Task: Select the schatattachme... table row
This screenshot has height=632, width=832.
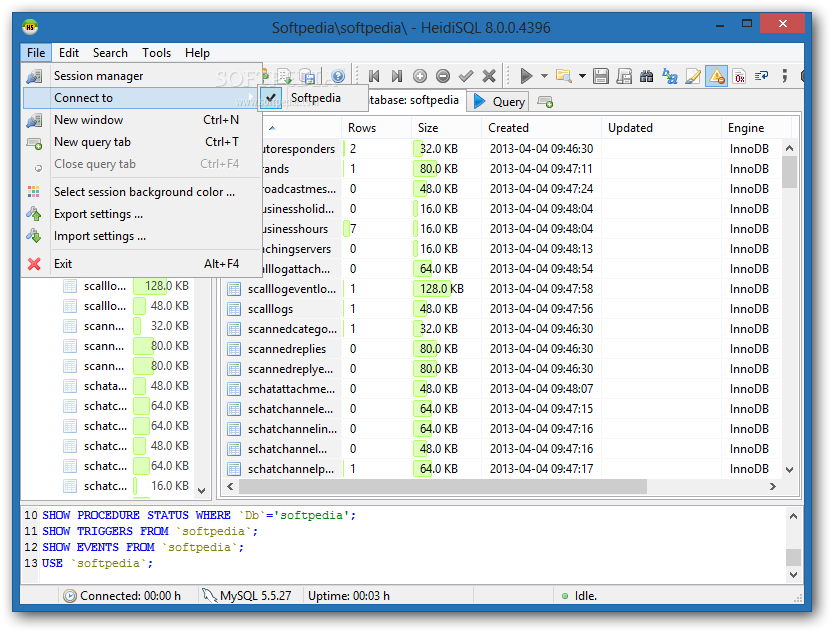Action: point(501,389)
